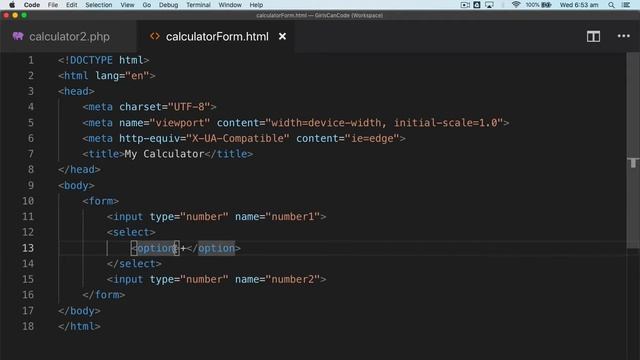Screen dimensions: 640x360
Task: Click the opening form tag
Action: [100, 201]
